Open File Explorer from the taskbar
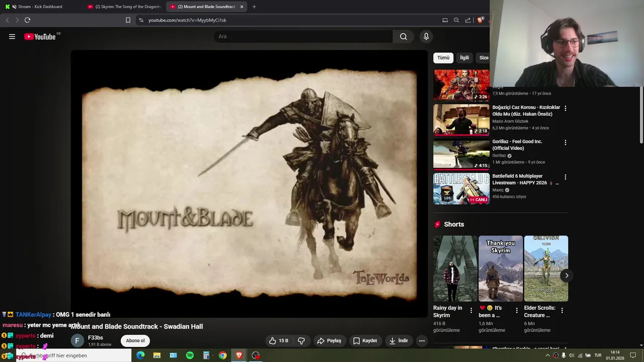This screenshot has height=362, width=644. click(x=157, y=355)
